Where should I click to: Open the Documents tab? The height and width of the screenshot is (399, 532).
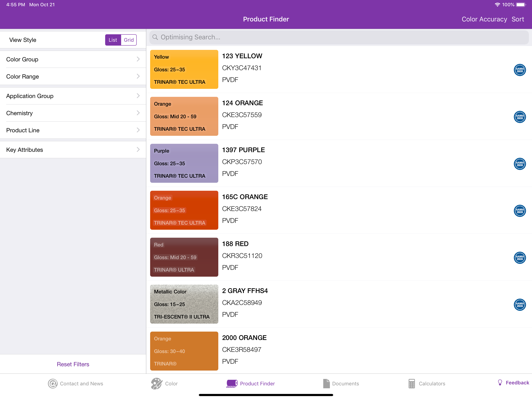(x=341, y=384)
